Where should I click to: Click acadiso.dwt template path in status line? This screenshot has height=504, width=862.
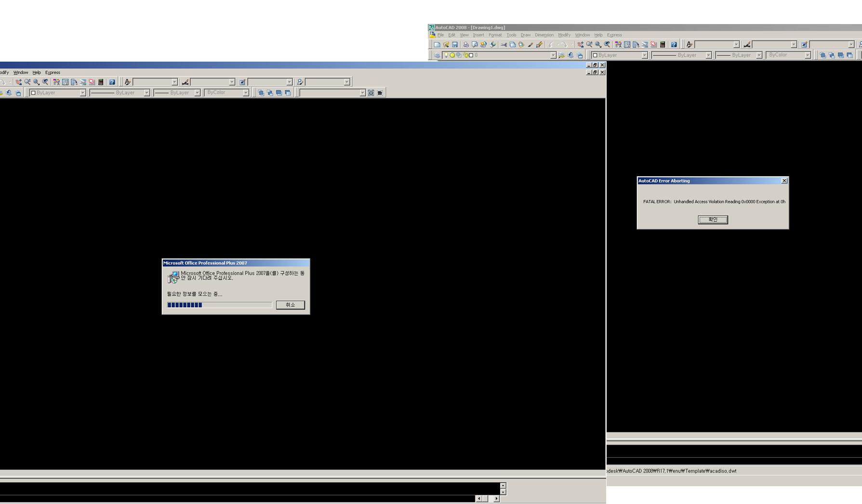pyautogui.click(x=671, y=471)
